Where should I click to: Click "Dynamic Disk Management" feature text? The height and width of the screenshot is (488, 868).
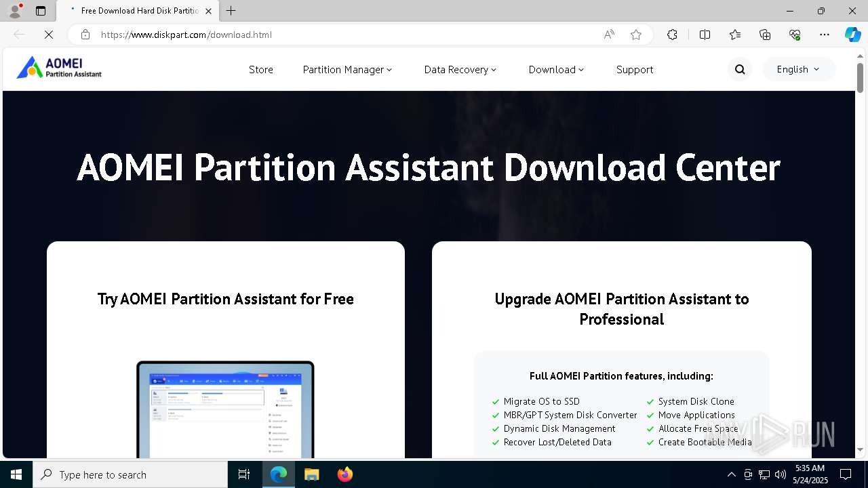559,428
